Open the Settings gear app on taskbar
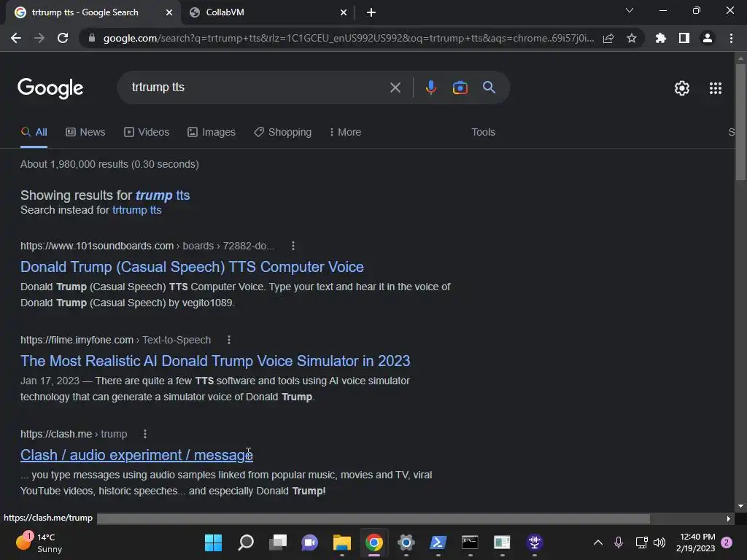The height and width of the screenshot is (560, 747). (406, 542)
